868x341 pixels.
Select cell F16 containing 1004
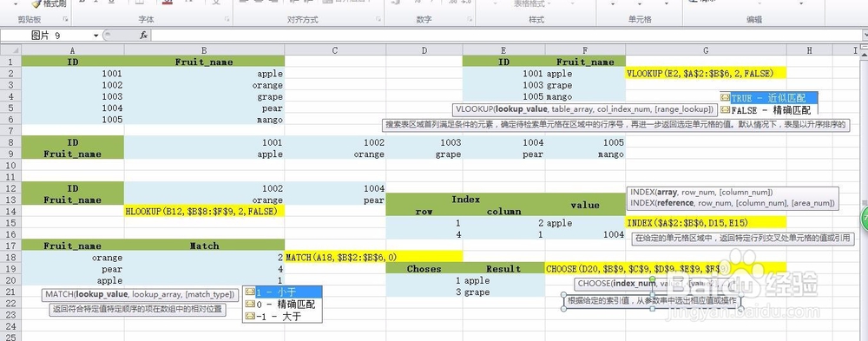coord(585,234)
